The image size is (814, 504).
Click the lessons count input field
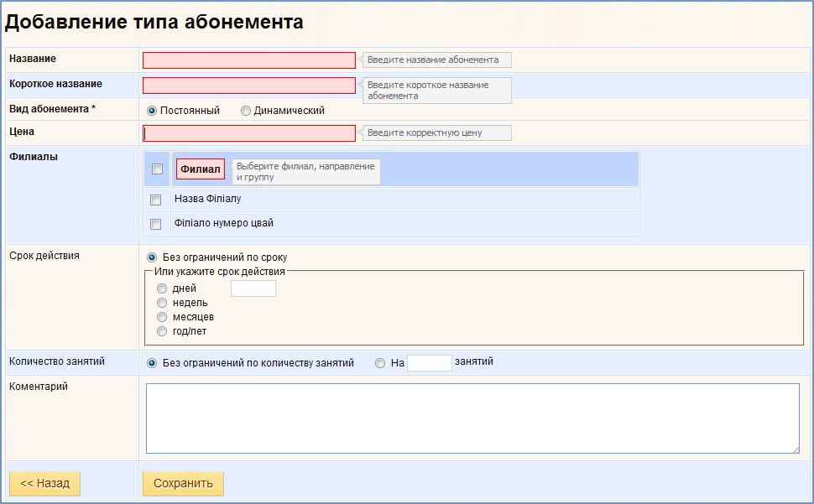(430, 363)
